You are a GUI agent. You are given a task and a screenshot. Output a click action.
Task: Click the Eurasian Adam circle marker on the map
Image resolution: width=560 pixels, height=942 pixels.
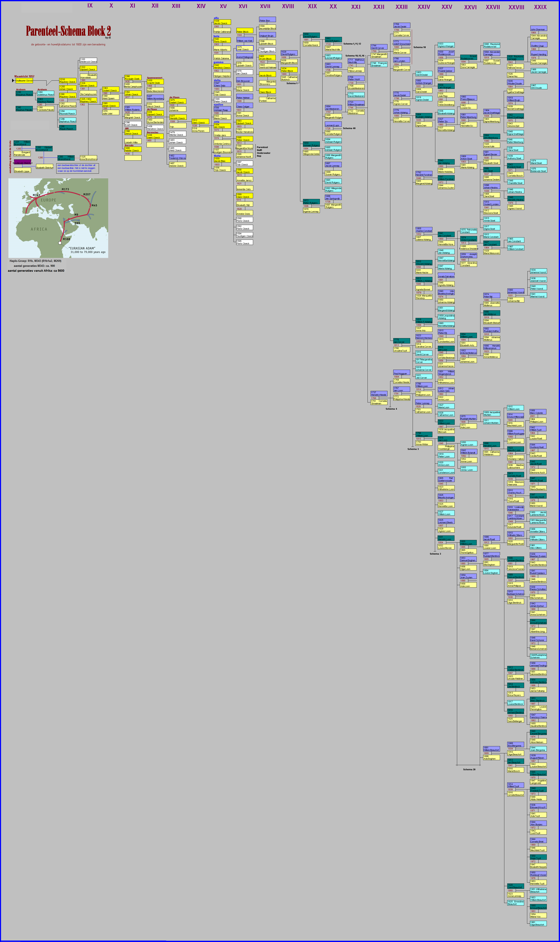tap(60, 243)
